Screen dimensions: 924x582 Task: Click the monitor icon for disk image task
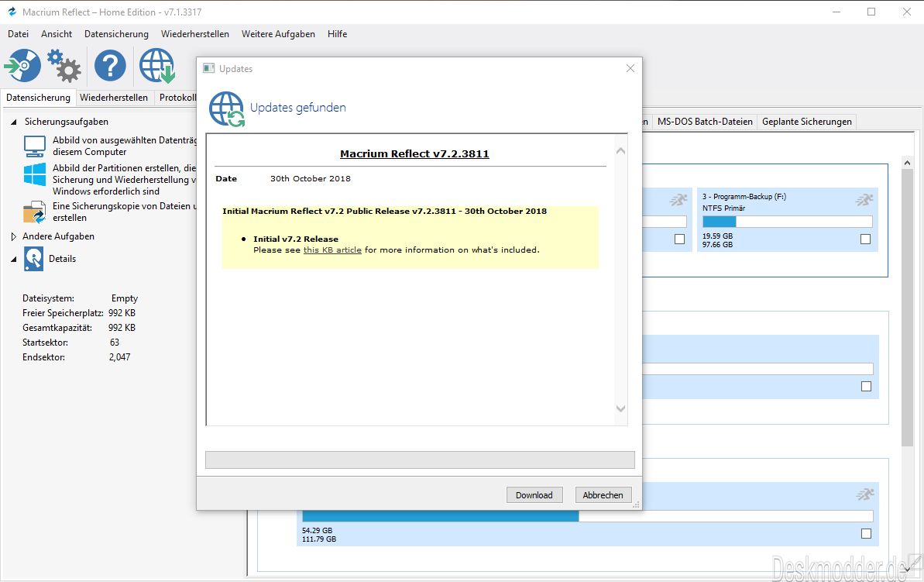[x=34, y=145]
